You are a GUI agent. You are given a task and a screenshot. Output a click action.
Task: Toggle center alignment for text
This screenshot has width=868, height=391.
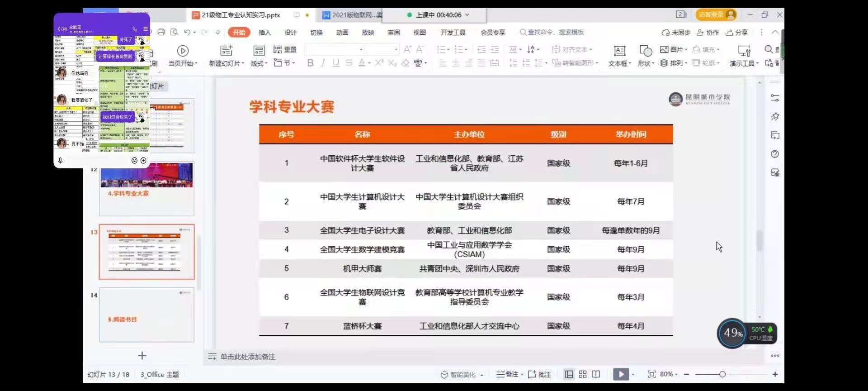(456, 63)
